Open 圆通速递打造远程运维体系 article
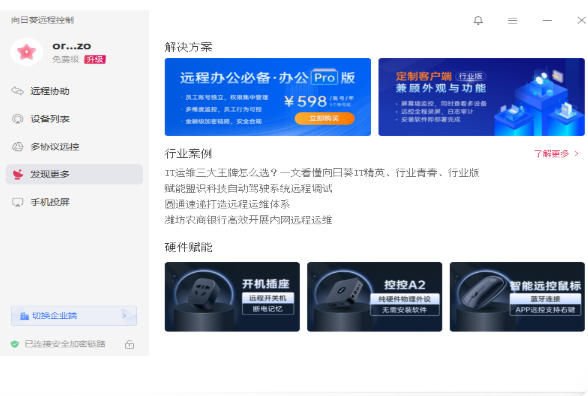The height and width of the screenshot is (396, 588). click(227, 204)
